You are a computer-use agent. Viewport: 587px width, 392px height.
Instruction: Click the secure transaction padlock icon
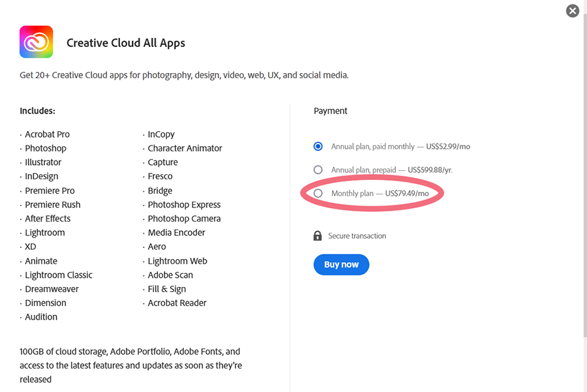(x=318, y=235)
